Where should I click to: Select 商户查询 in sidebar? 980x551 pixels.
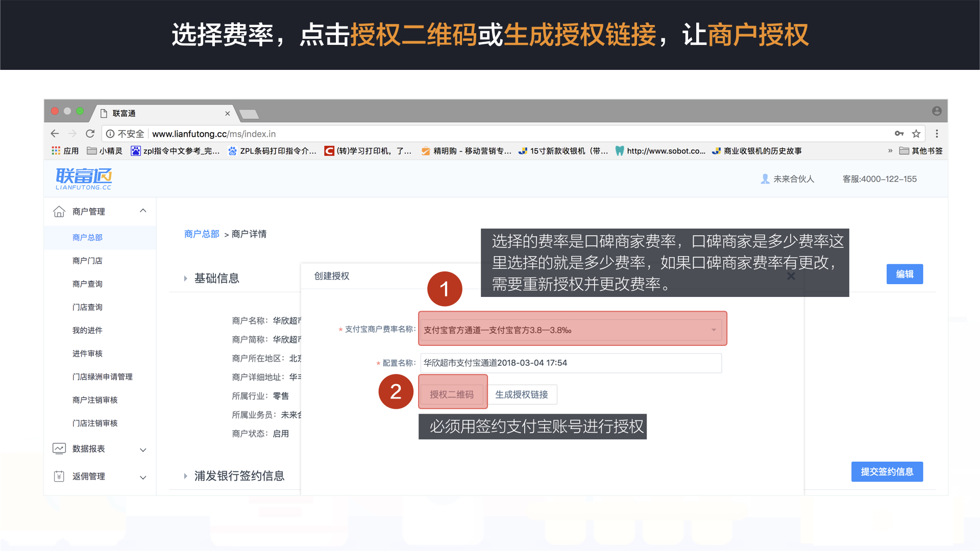pos(87,284)
